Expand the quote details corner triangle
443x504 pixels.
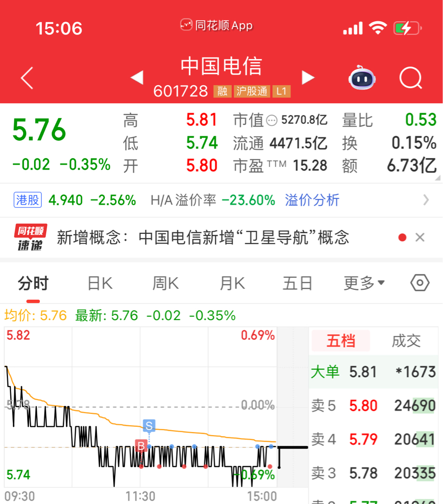pyautogui.click(x=438, y=178)
